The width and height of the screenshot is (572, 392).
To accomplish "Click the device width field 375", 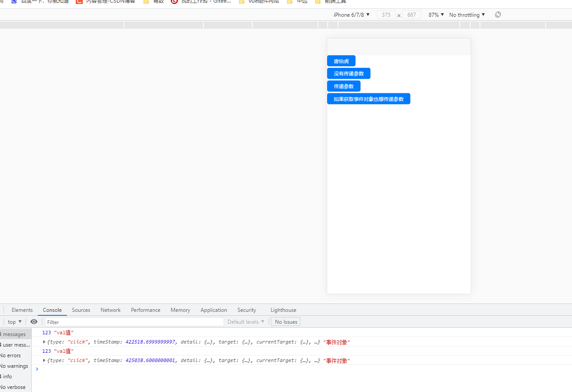I will coord(386,15).
